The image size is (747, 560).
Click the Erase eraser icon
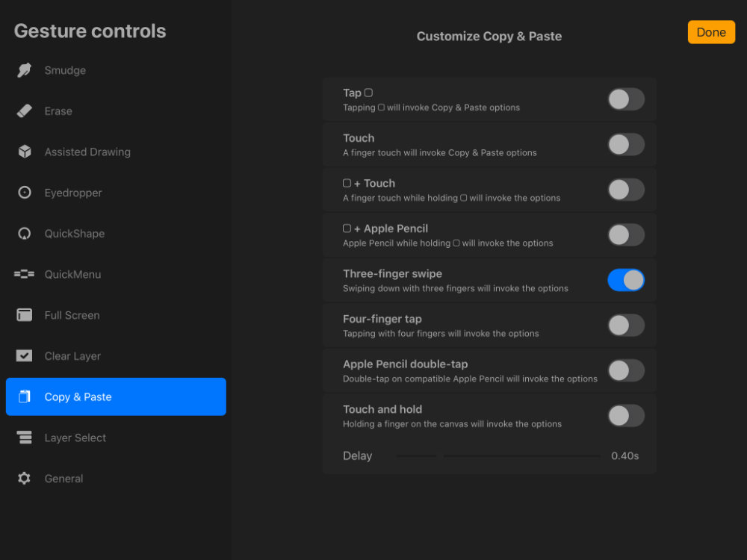pyautogui.click(x=25, y=111)
